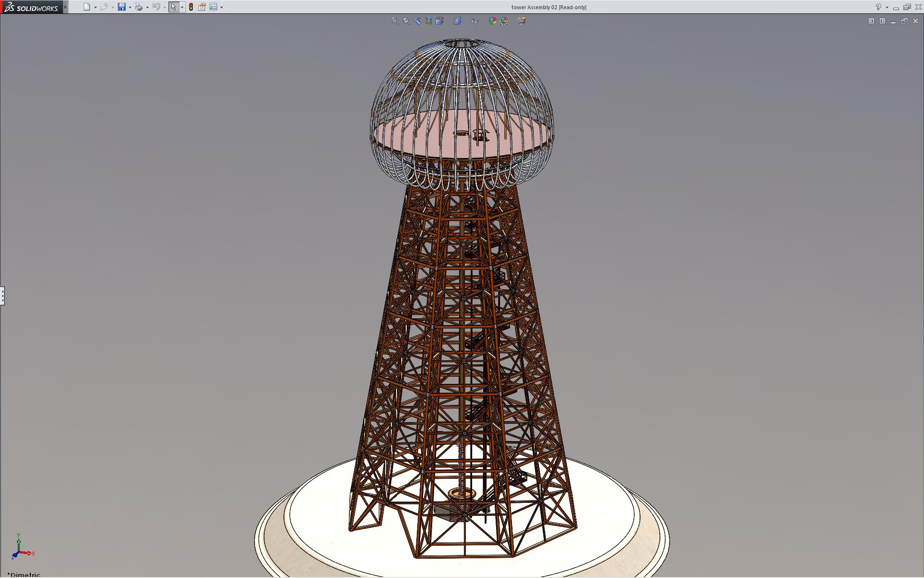Open the File Properties icon
The height and width of the screenshot is (578, 924).
click(202, 7)
